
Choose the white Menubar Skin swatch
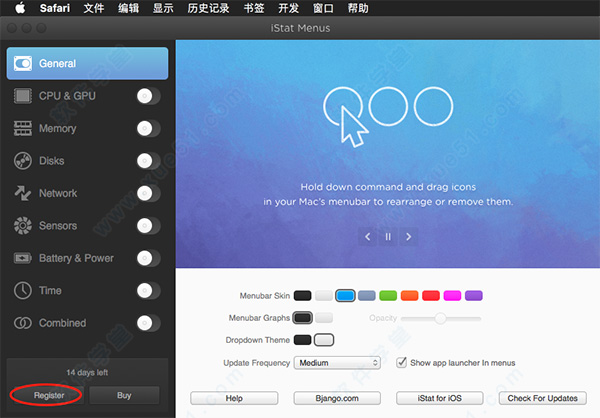[324, 296]
